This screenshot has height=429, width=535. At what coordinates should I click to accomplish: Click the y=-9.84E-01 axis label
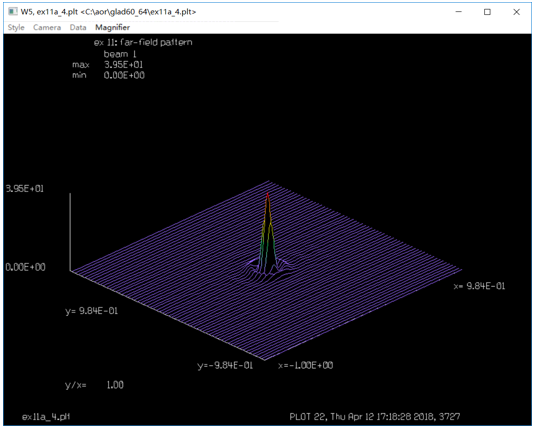225,366
